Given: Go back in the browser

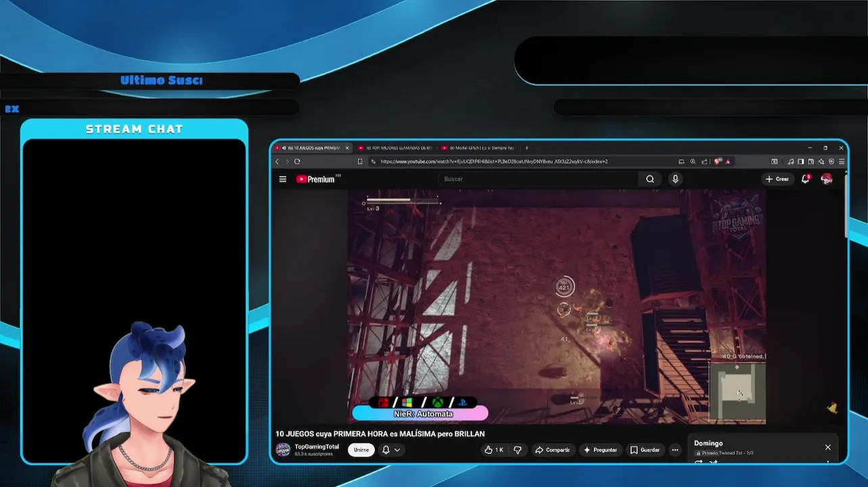Looking at the screenshot, I should [277, 162].
